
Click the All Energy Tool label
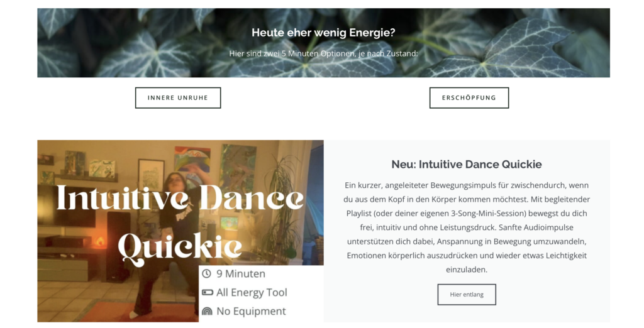[x=252, y=292]
